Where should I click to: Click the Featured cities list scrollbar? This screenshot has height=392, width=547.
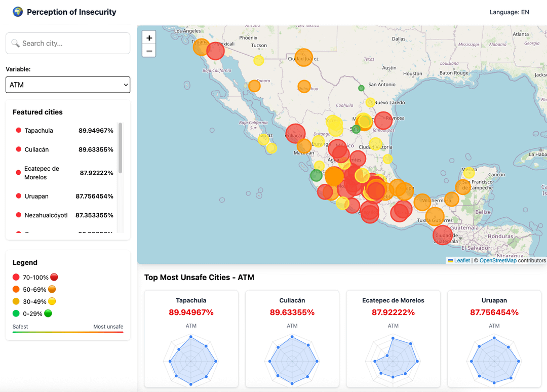(x=121, y=148)
